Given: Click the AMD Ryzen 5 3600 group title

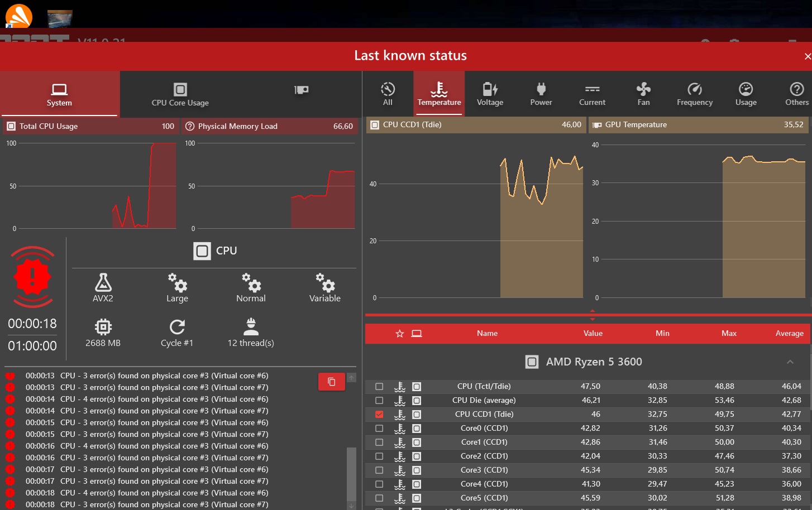Looking at the screenshot, I should pos(594,362).
